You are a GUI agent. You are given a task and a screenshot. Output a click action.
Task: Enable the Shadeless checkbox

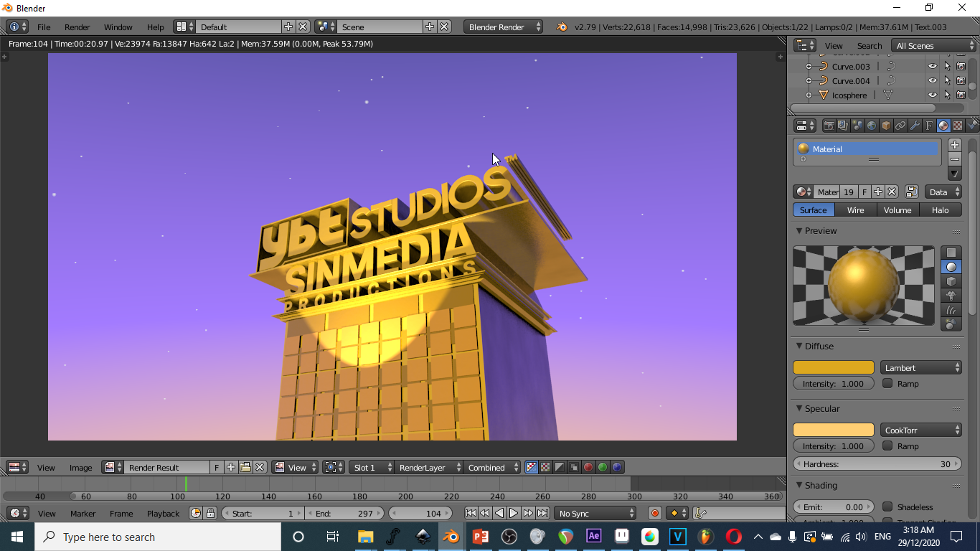click(887, 507)
